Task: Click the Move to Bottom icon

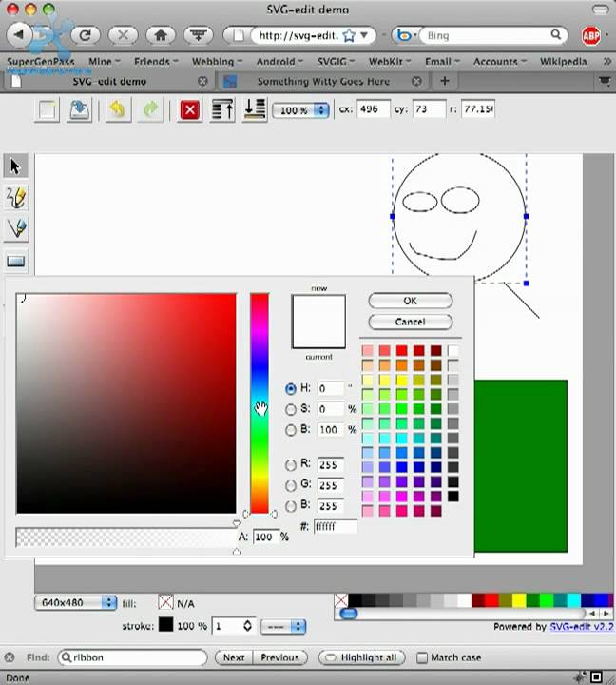Action: tap(255, 109)
